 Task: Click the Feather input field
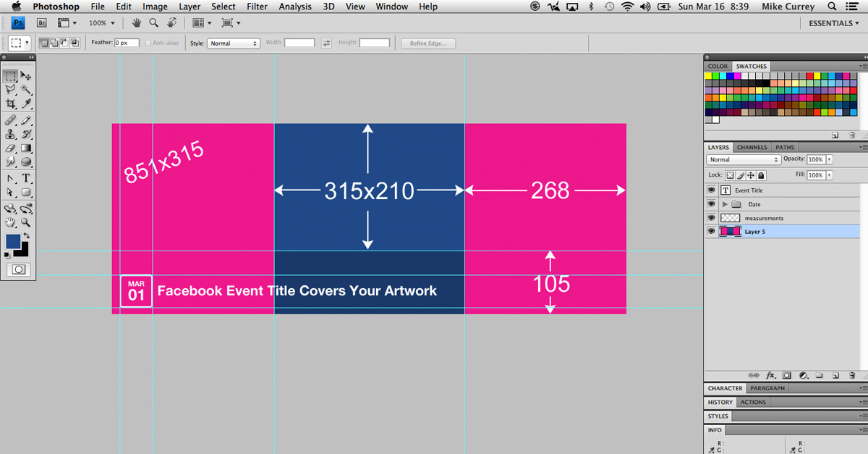[127, 43]
